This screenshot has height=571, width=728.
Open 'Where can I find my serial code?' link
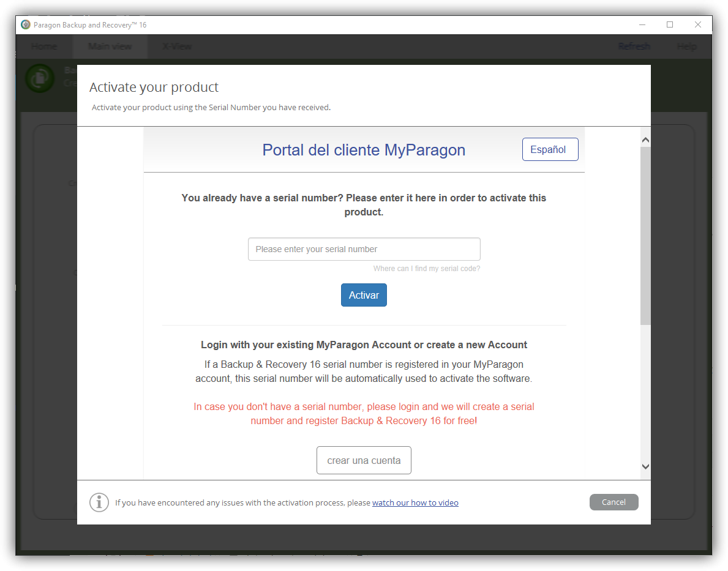point(427,268)
